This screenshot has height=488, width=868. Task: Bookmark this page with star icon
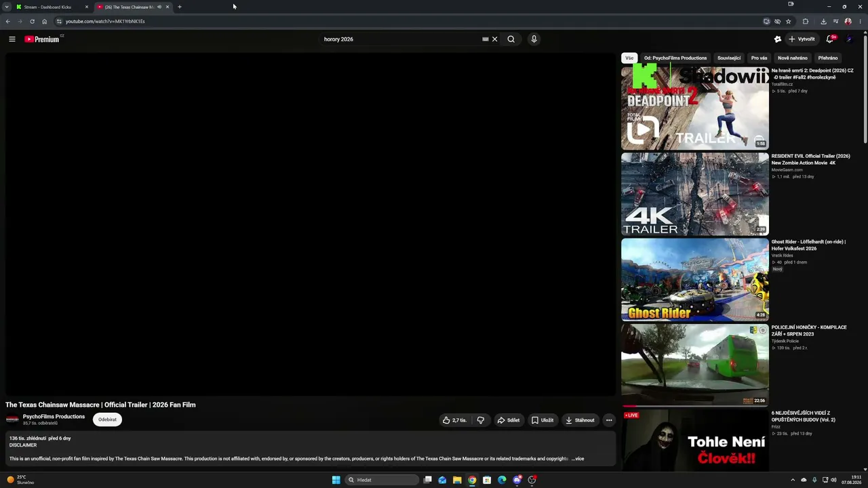click(789, 21)
